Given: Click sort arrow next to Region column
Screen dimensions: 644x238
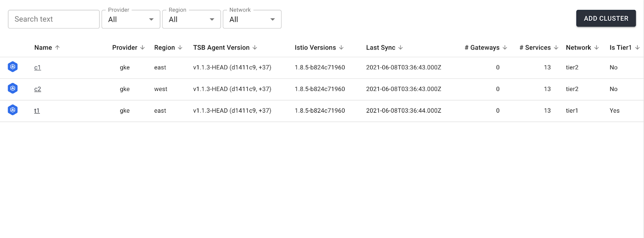Looking at the screenshot, I should [180, 47].
